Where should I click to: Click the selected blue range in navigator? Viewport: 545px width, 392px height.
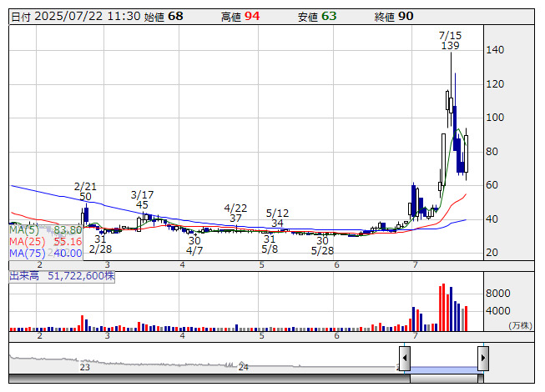pyautogui.click(x=443, y=368)
